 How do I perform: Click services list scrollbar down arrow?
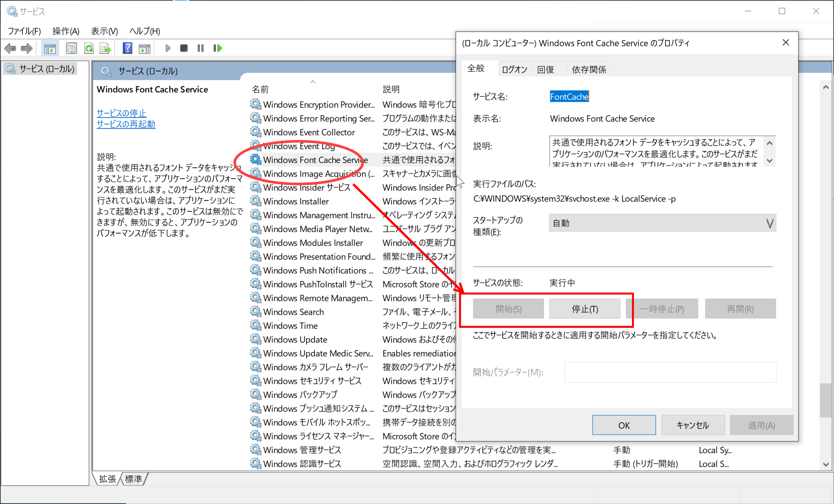click(826, 464)
